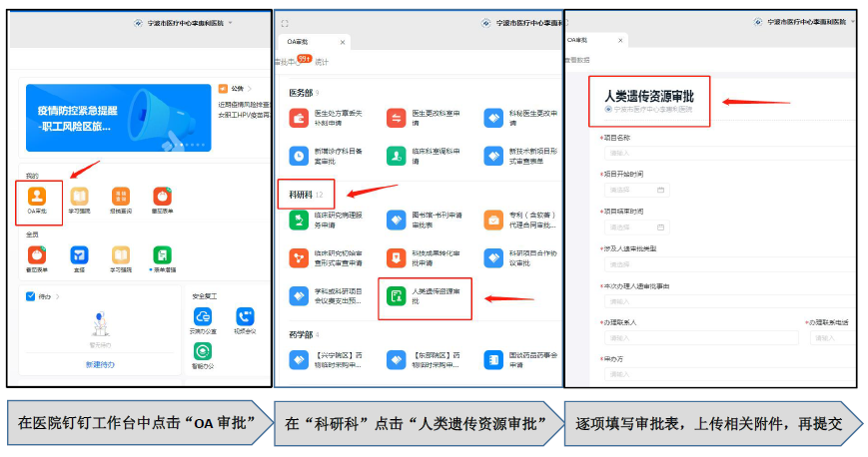Expand the 公告 chevron
Screen dimensions: 868x457
(x=250, y=89)
